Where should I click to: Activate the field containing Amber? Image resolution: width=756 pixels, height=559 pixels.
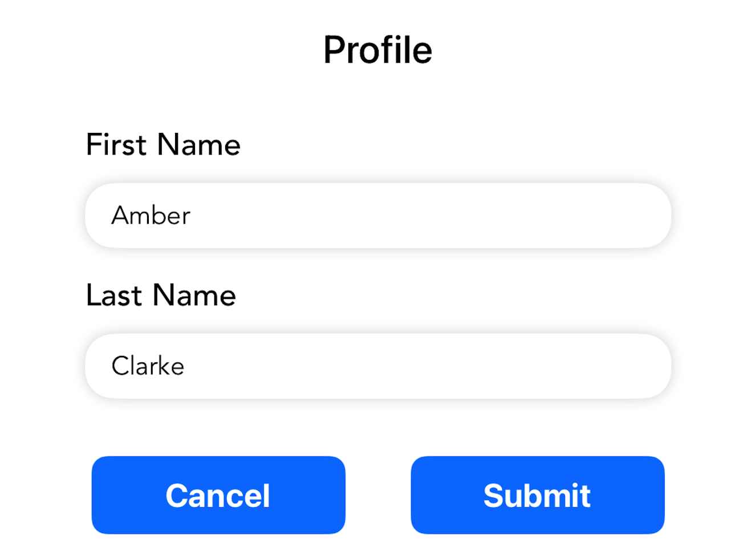click(x=378, y=216)
